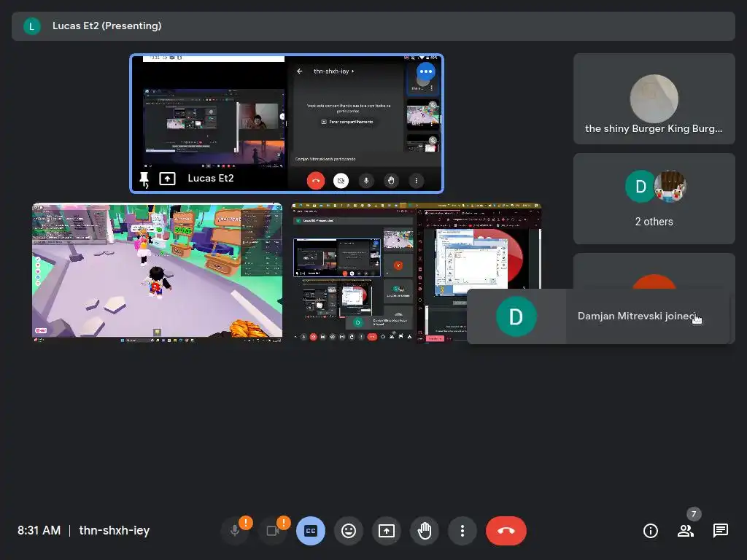Unmute the microphone in the bottom bar
This screenshot has height=560, width=747.
coord(235,531)
